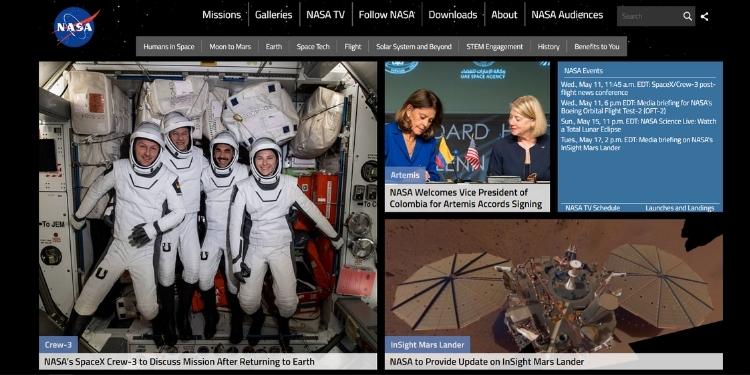Click the Crew-3 tag label
750x375 pixels.
click(58, 344)
